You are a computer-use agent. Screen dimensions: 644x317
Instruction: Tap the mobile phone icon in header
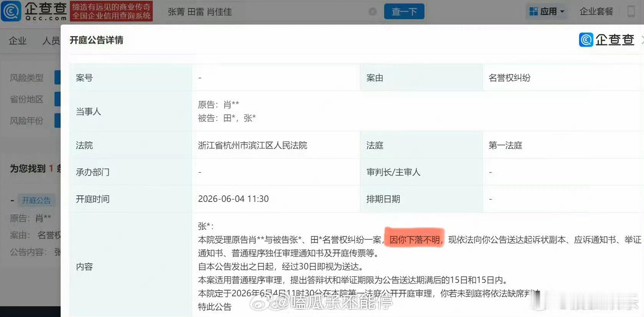point(631,11)
